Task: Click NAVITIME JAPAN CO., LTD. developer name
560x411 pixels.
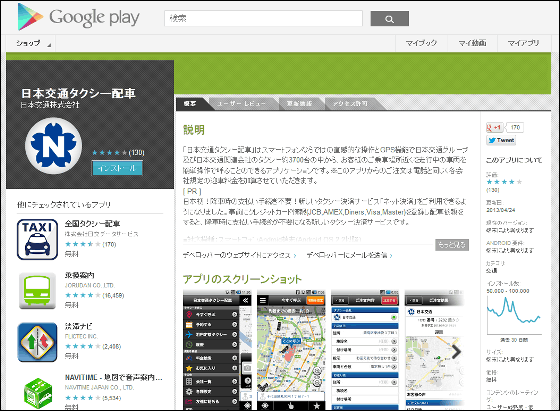Action: click(99, 387)
